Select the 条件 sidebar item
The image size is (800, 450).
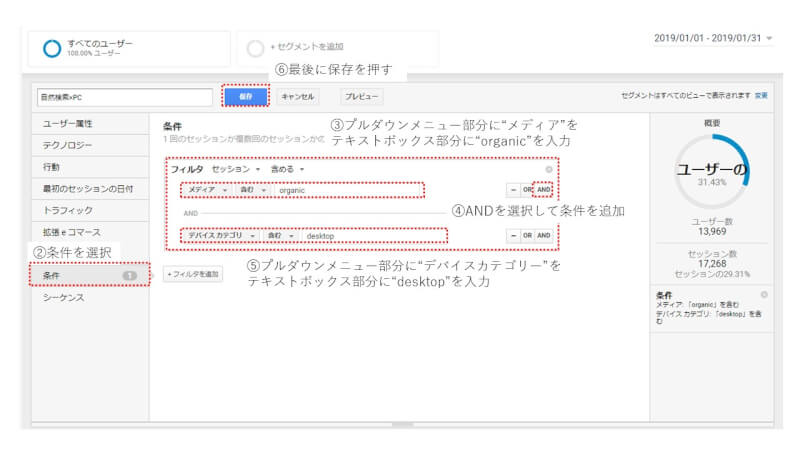90,275
